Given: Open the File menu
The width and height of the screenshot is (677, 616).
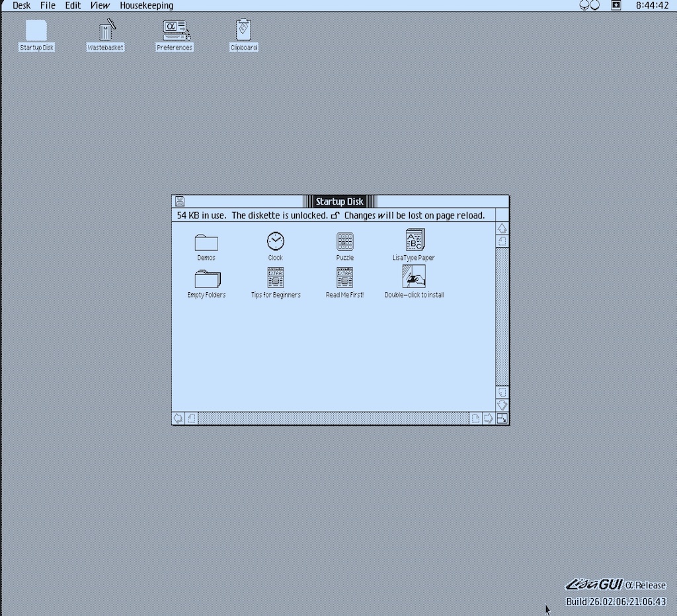Looking at the screenshot, I should [x=48, y=5].
